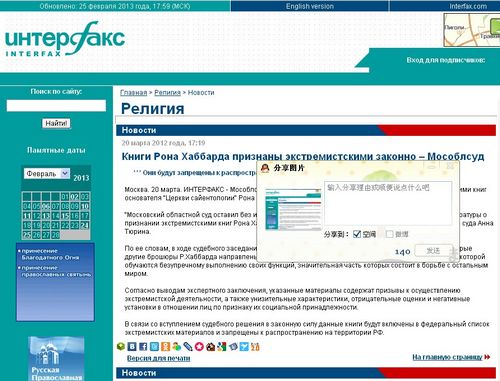Click the Найти! search button
Viewport: 500px width, 381px height.
[x=56, y=123]
